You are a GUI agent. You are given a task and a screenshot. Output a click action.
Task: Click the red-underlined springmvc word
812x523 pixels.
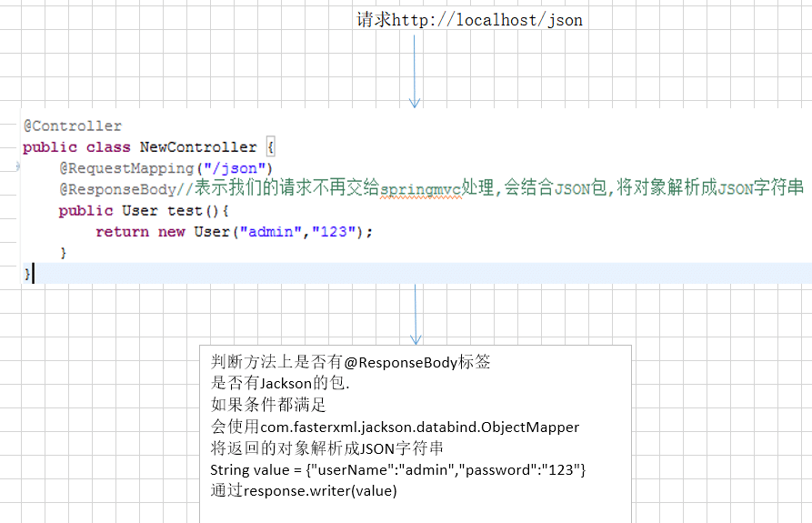coord(421,189)
